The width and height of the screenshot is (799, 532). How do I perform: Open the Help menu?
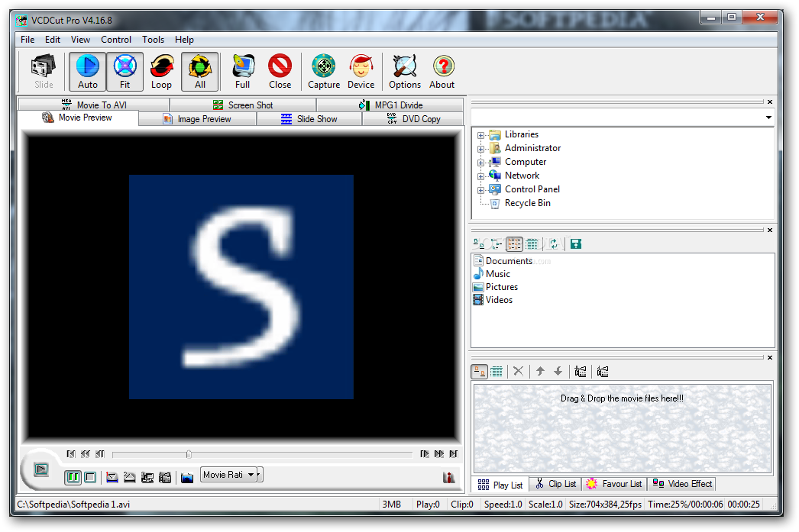[184, 40]
